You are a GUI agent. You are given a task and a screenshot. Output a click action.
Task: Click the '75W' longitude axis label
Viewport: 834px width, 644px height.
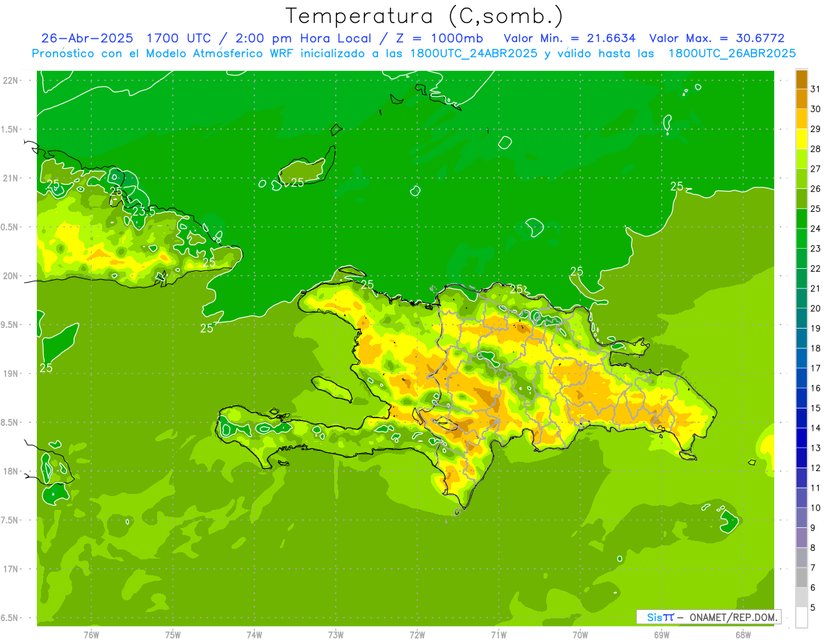[x=172, y=634]
